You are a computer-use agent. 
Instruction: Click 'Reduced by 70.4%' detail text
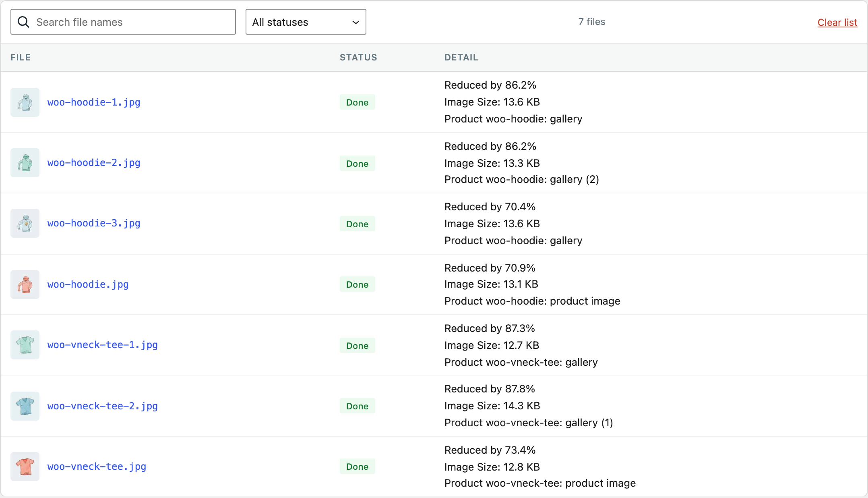pyautogui.click(x=490, y=207)
